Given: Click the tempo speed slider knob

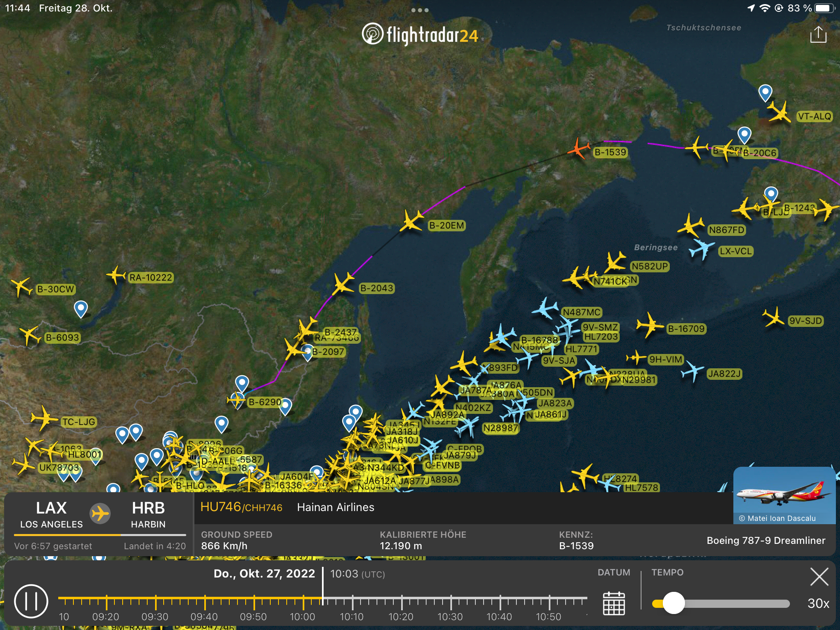Looking at the screenshot, I should point(673,603).
